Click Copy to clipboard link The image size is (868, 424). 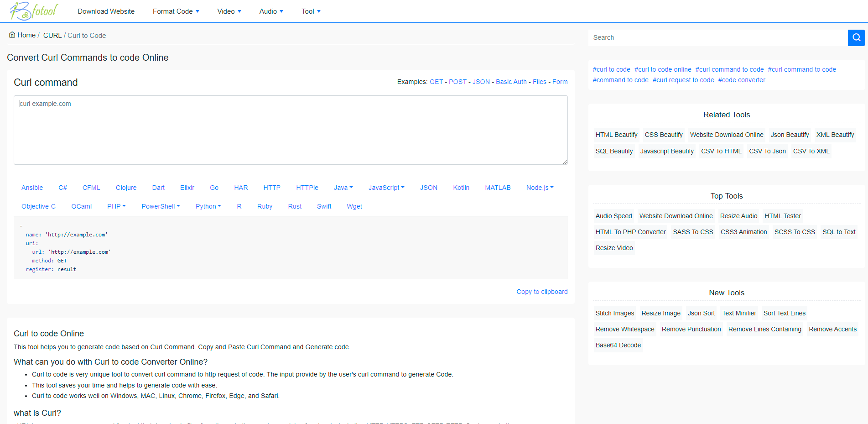click(x=542, y=292)
